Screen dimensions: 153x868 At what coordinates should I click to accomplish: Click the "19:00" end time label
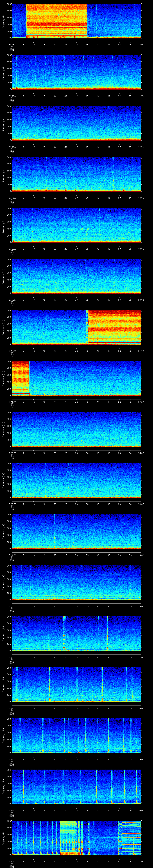[141, 249]
